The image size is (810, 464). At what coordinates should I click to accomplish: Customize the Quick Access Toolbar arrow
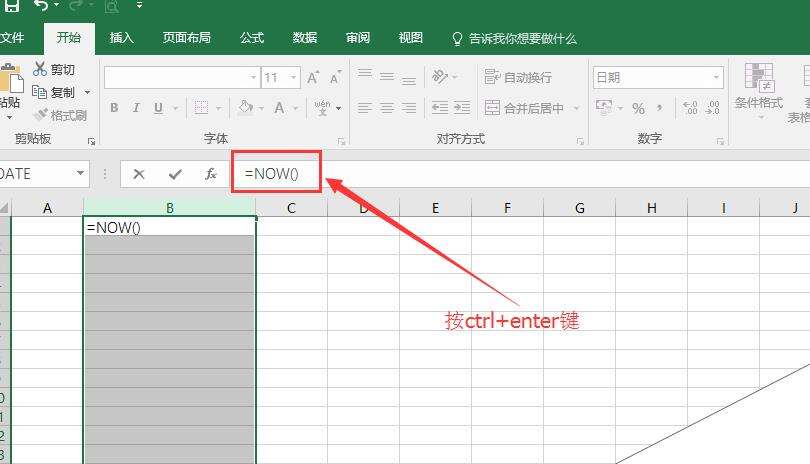pos(139,5)
